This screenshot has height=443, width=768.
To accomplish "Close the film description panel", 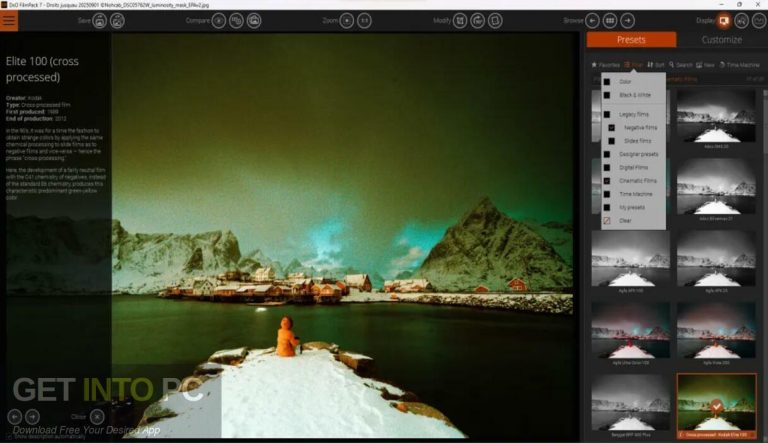I will 97,416.
